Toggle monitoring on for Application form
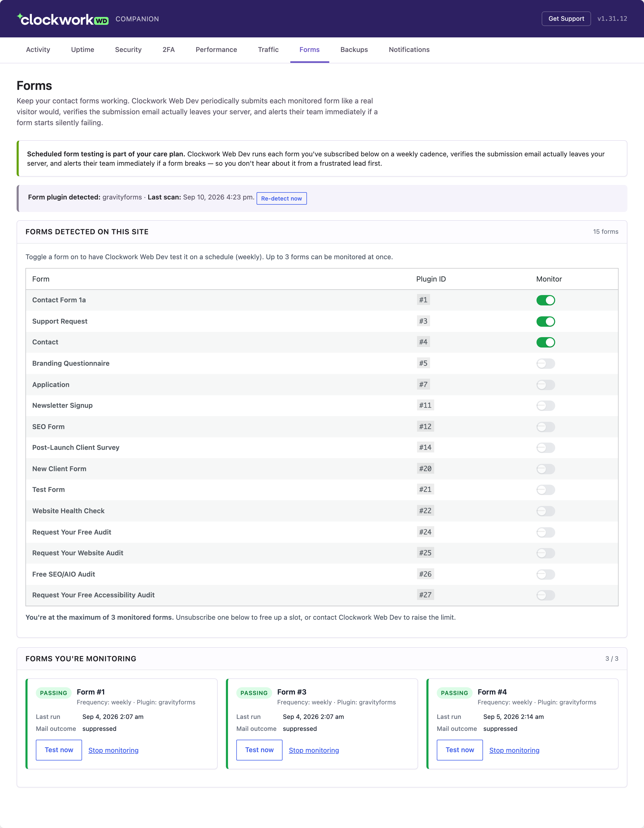The height and width of the screenshot is (828, 644). pyautogui.click(x=545, y=385)
